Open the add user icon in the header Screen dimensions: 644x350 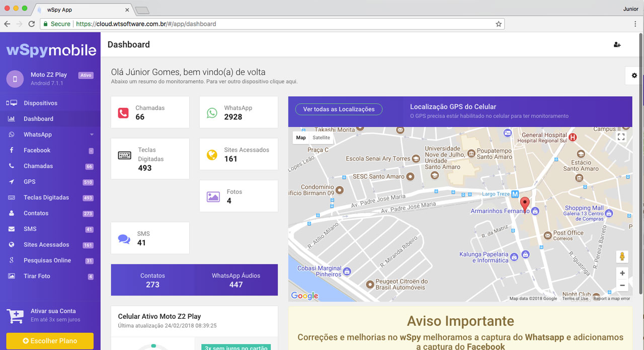pyautogui.click(x=617, y=45)
